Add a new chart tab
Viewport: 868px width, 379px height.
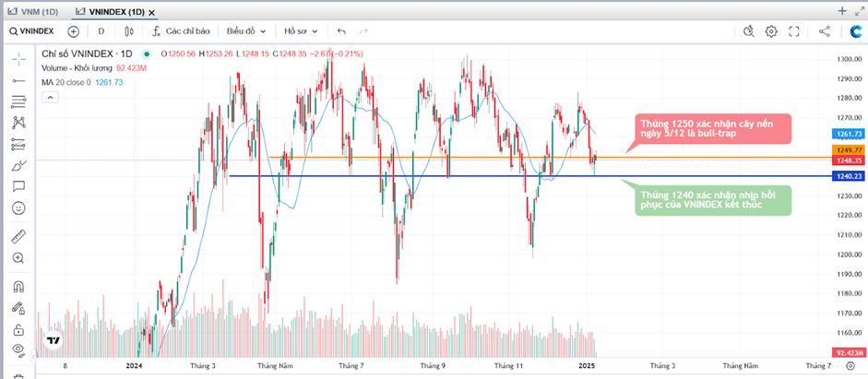(842, 10)
